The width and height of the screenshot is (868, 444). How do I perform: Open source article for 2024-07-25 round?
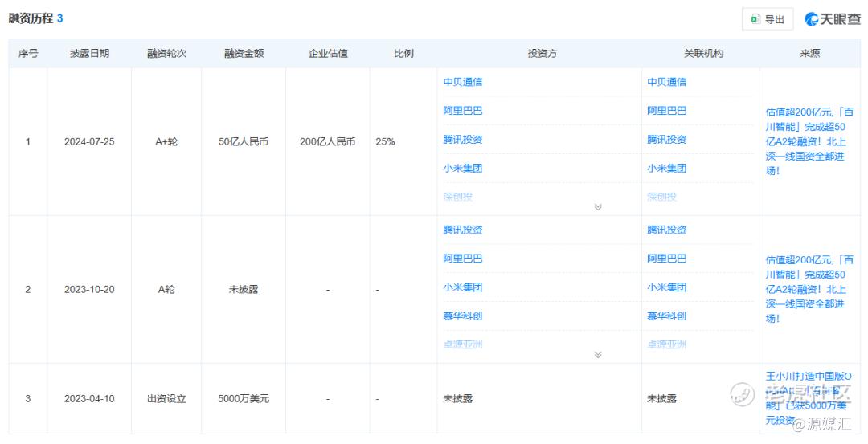pos(809,141)
